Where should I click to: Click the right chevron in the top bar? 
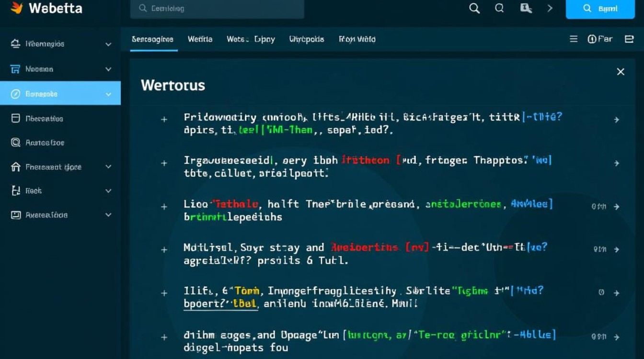[550, 9]
